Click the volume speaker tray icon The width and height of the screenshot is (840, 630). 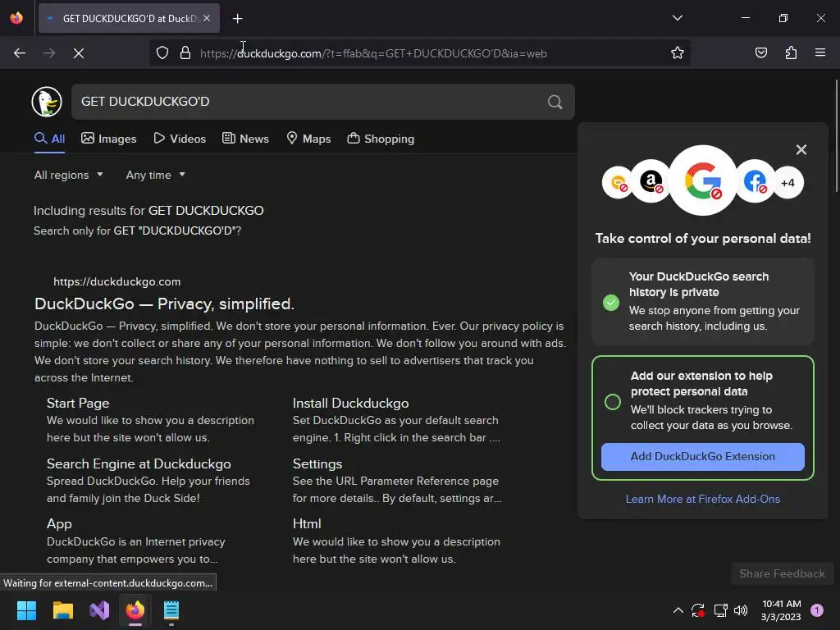click(741, 610)
